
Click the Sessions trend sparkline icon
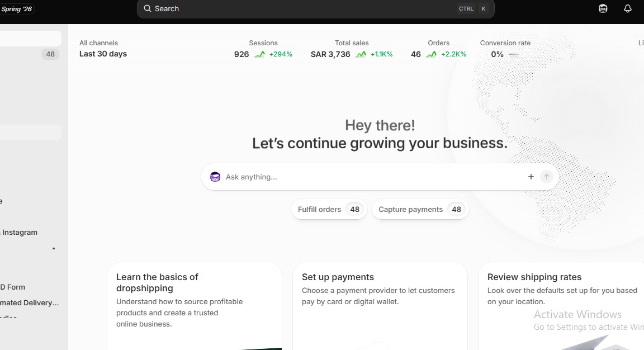(x=259, y=54)
